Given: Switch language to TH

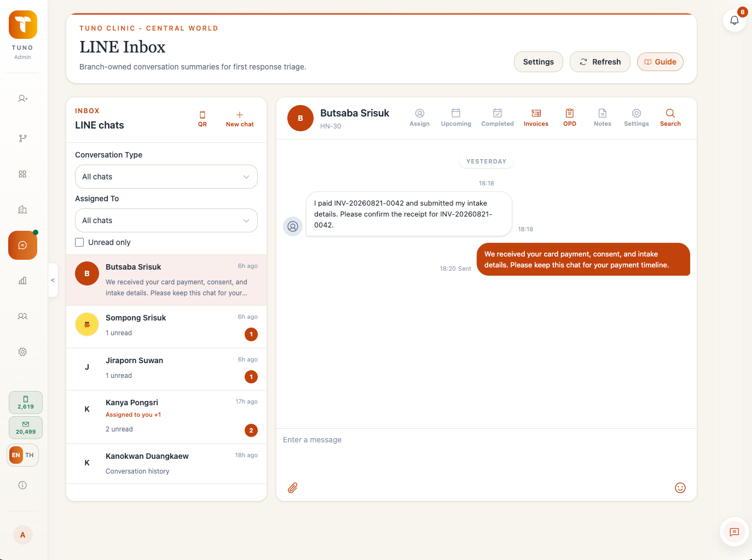Looking at the screenshot, I should tap(30, 455).
